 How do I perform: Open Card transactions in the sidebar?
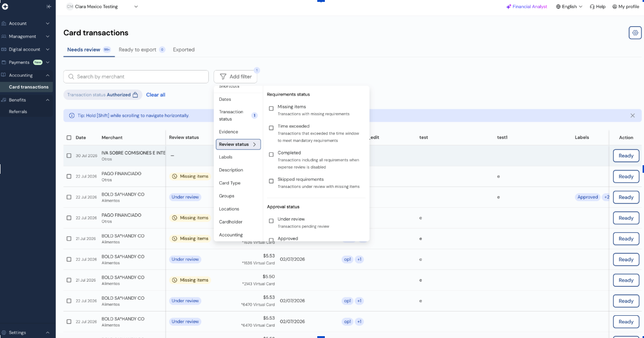(28, 87)
